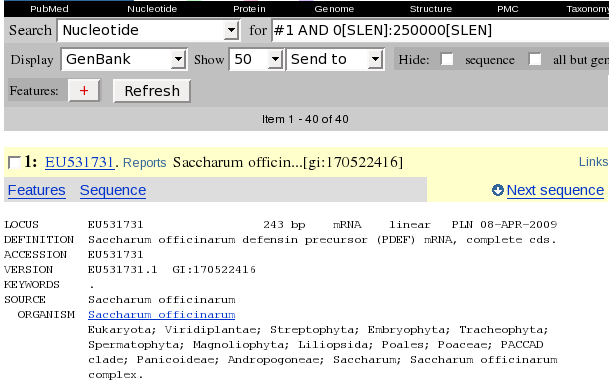Go to PubMed in top navigation

[49, 9]
